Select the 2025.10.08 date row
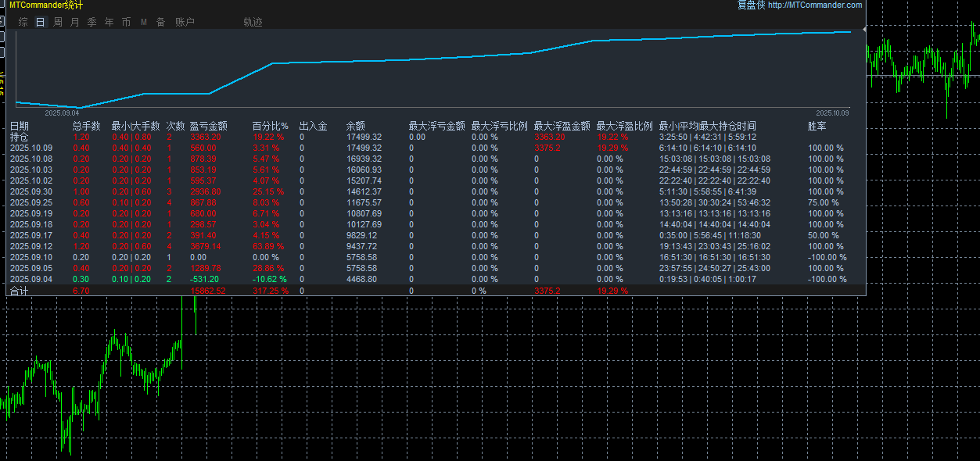980x461 pixels. coord(31,159)
